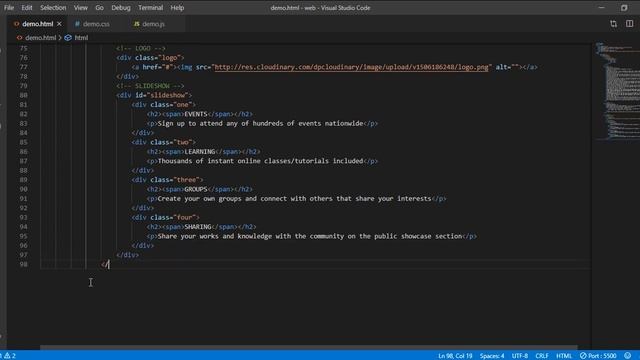
Task: Open the Selection menu
Action: 53,8
